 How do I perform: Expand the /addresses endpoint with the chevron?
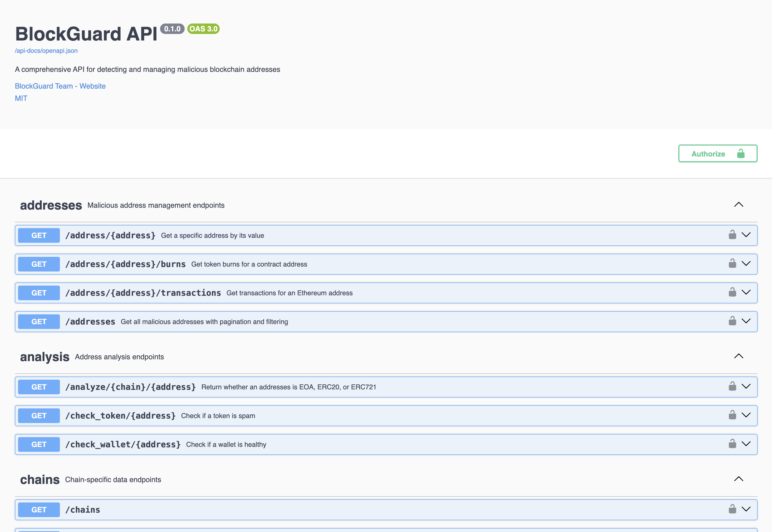pos(747,321)
